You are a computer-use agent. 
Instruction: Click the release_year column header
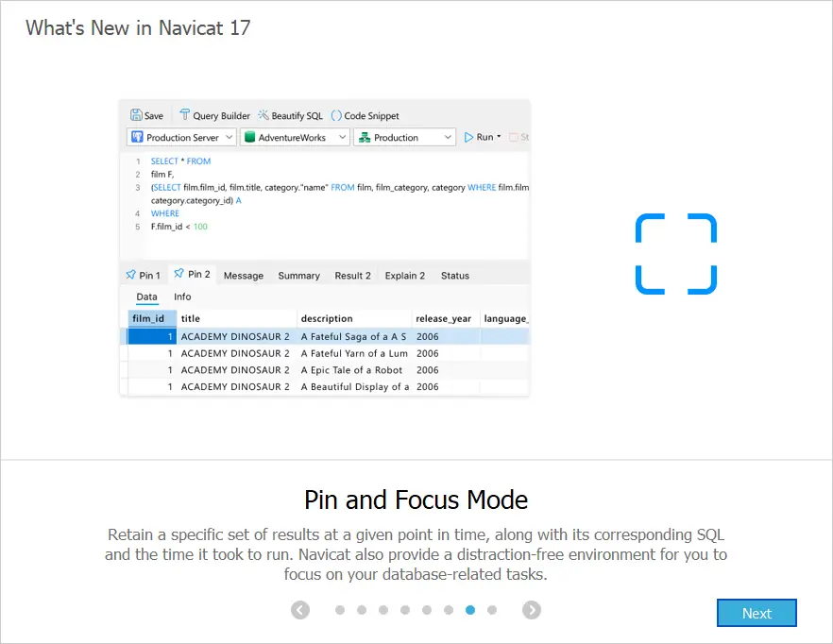tap(443, 318)
